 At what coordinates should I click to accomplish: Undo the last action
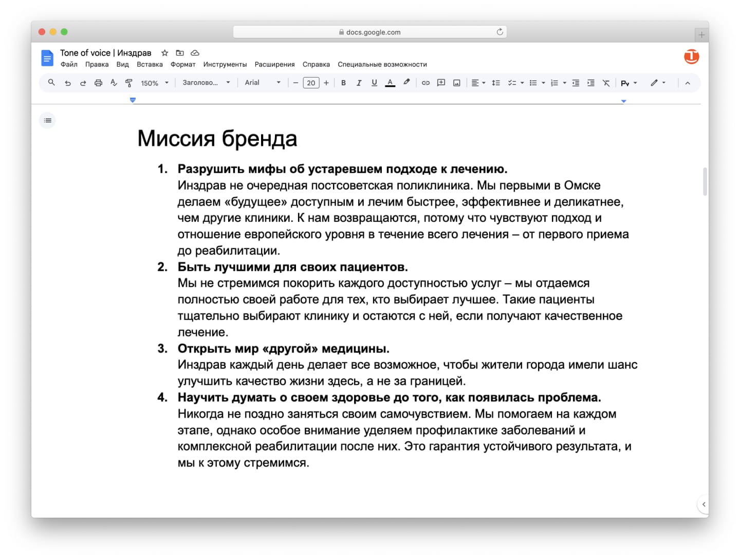click(67, 83)
